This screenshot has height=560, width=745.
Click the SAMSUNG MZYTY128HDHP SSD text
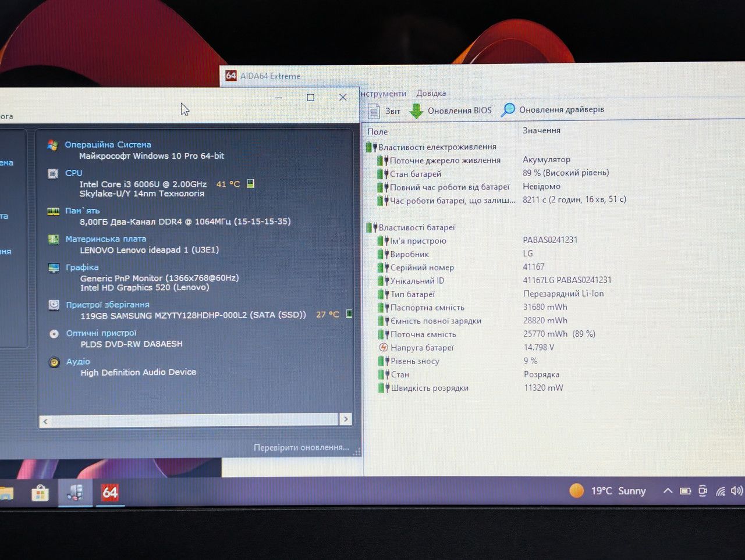[193, 315]
